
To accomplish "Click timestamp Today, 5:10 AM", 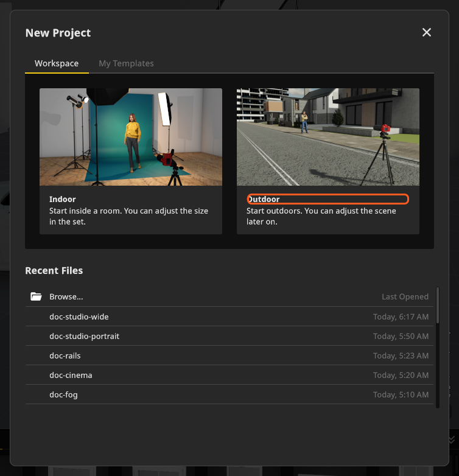I will coord(401,394).
